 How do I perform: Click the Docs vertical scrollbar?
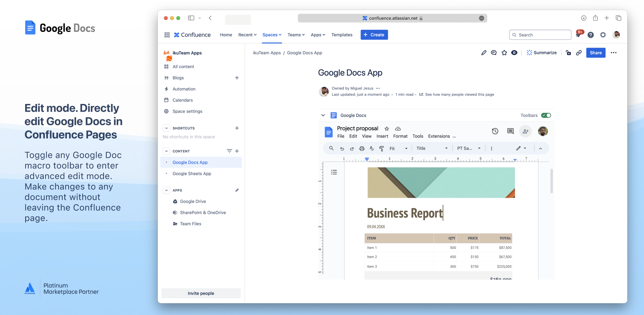point(552,181)
